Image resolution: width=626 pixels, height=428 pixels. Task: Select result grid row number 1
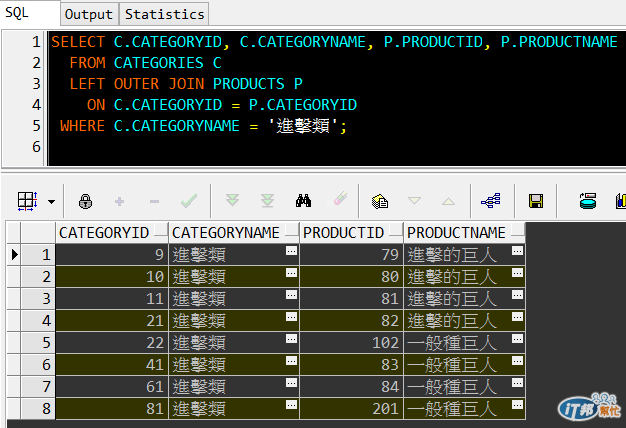[x=38, y=254]
